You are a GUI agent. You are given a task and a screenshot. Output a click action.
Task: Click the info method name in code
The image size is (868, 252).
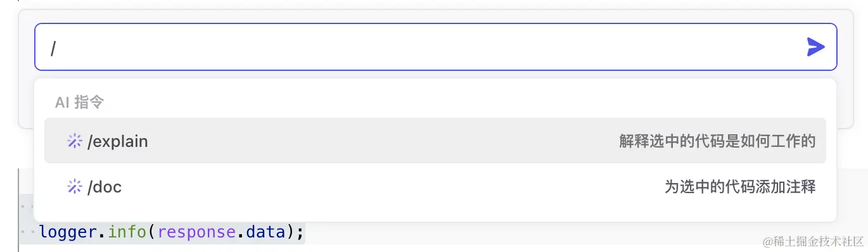[127, 232]
